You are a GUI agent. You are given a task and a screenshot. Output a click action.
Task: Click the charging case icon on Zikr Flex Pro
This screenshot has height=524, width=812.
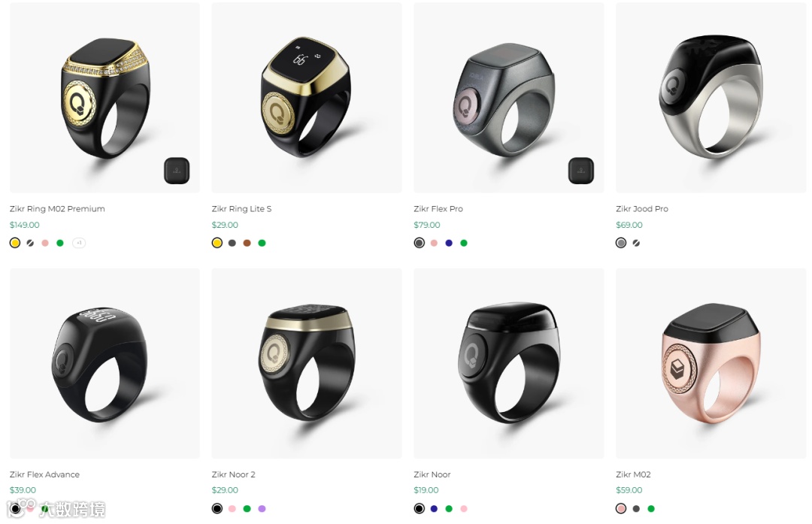580,171
